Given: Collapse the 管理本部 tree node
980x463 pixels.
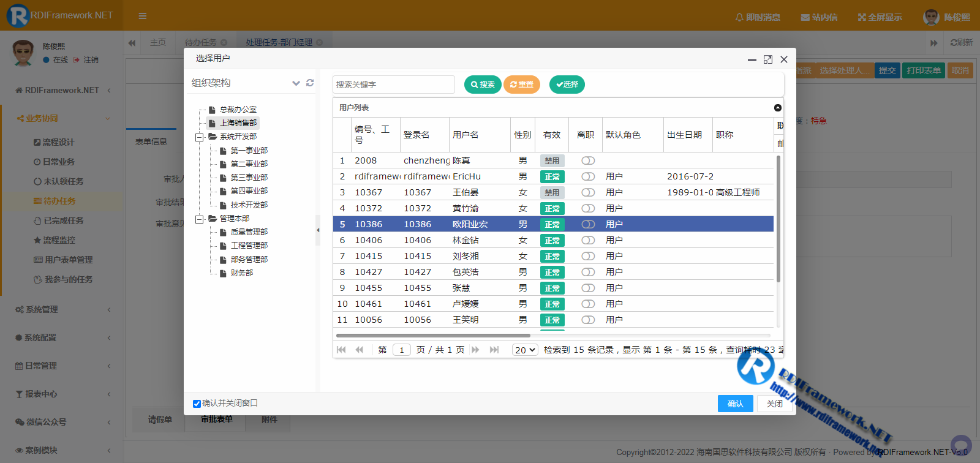Looking at the screenshot, I should 199,219.
